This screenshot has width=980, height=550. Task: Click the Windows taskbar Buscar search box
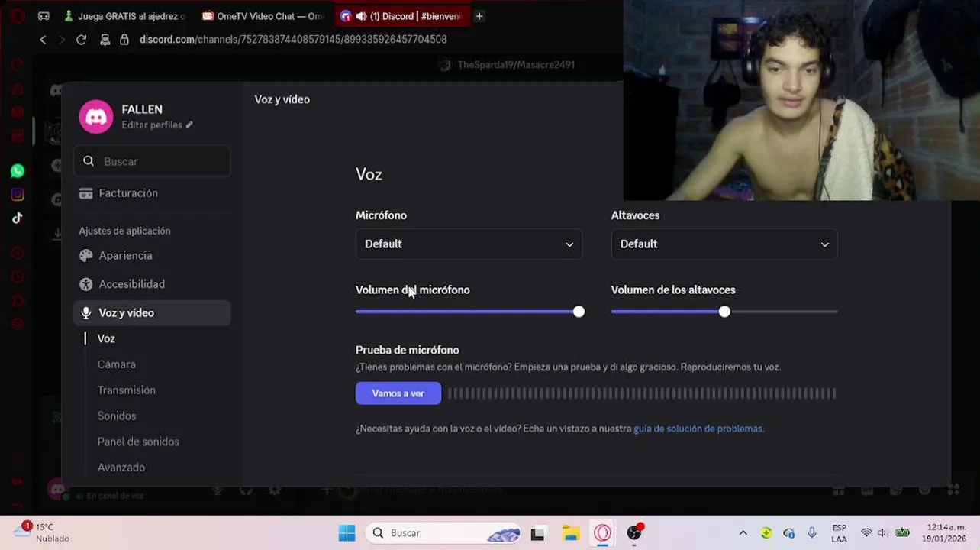[x=445, y=533]
